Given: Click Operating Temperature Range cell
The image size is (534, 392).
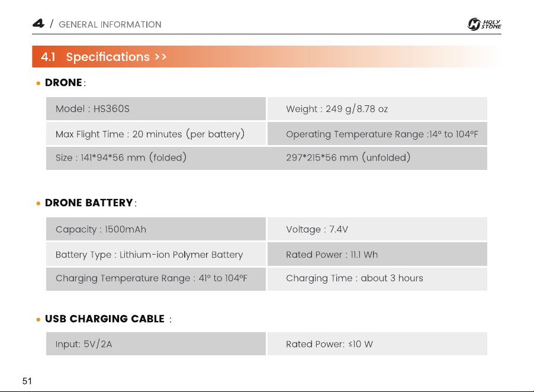Looking at the screenshot, I should tap(377, 133).
